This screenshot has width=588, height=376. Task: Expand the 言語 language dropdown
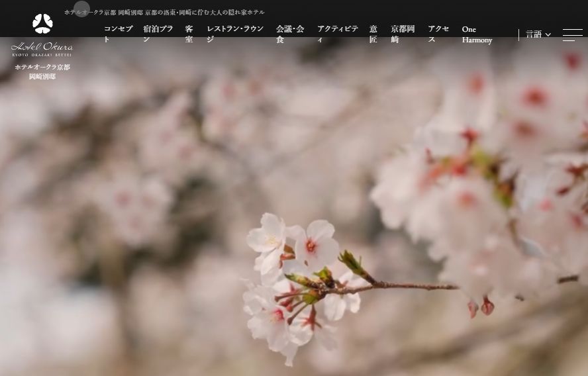(x=534, y=34)
